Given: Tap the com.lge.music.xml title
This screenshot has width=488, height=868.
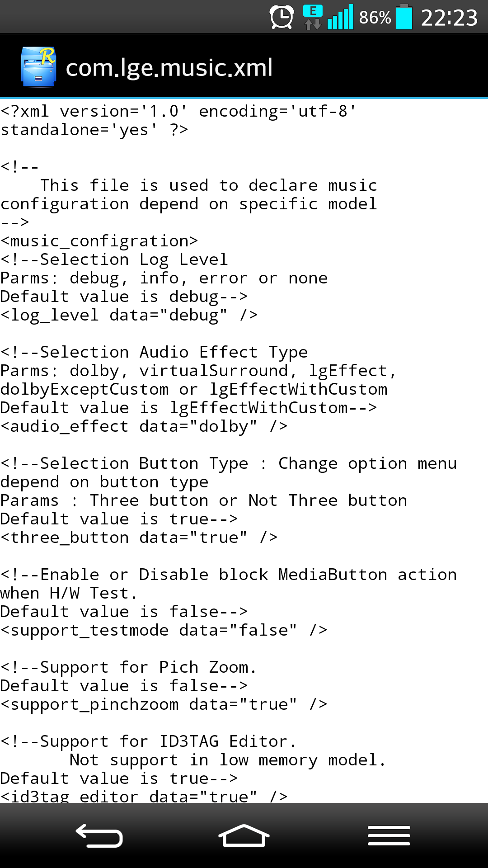Looking at the screenshot, I should (x=169, y=68).
